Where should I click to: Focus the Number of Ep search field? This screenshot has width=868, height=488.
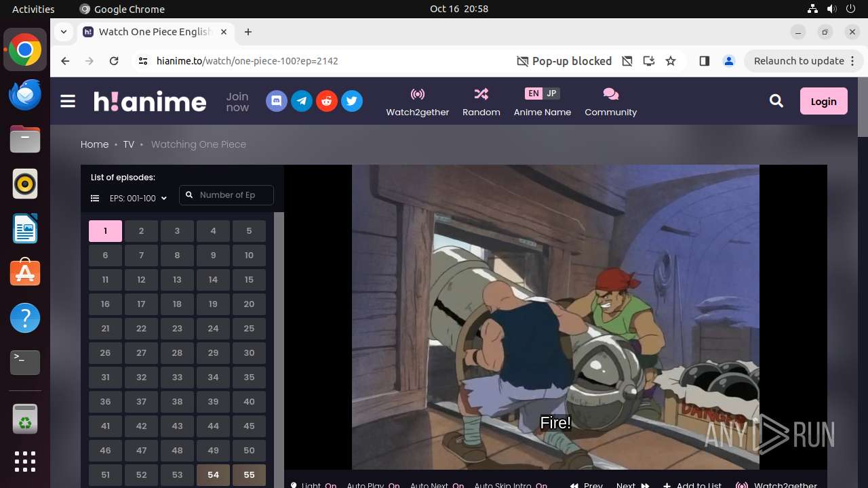(226, 195)
